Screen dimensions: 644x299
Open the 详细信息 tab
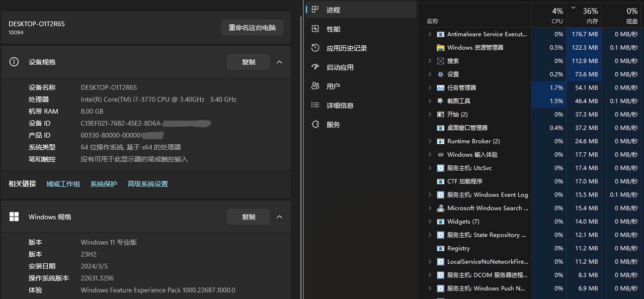coord(361,105)
